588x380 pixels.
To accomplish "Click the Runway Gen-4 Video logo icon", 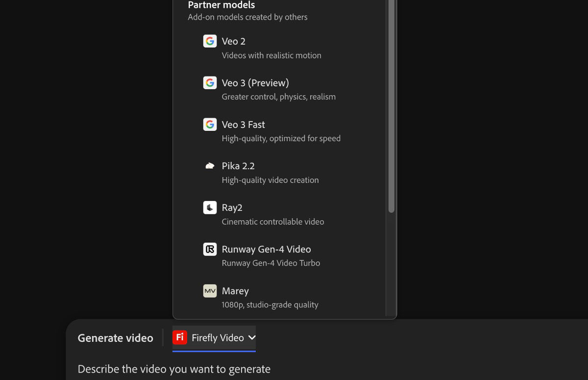I will point(210,249).
